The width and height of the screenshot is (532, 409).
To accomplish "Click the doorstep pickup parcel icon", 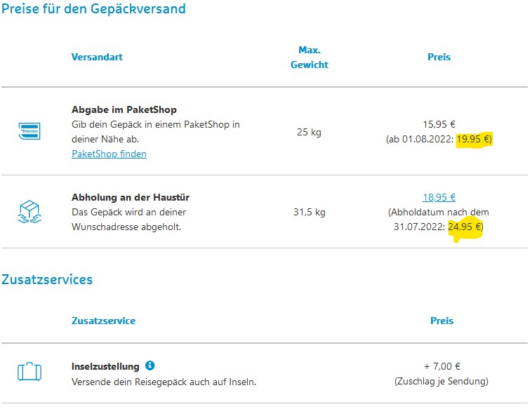I will tap(29, 212).
